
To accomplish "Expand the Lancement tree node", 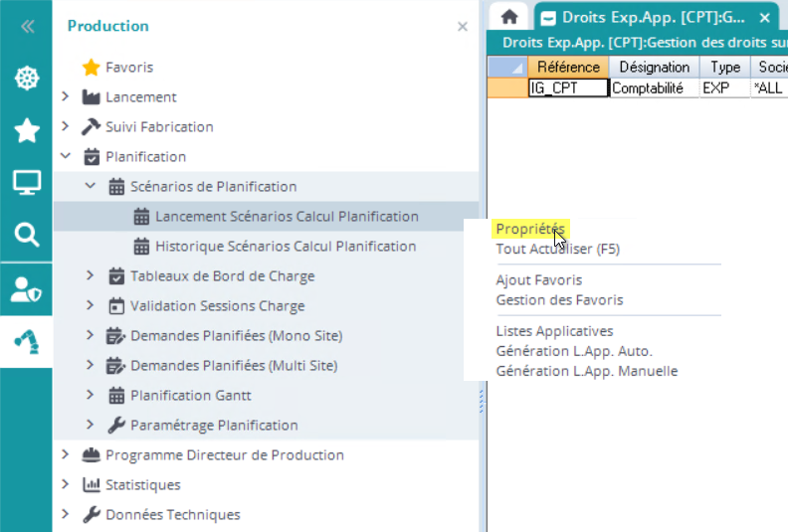I will click(x=66, y=96).
